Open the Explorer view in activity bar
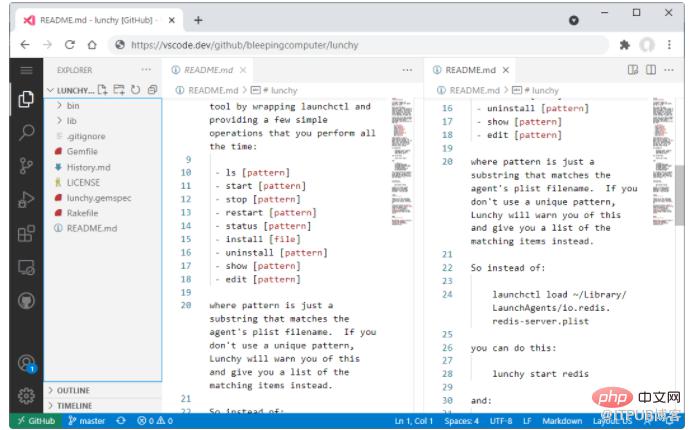 pos(26,99)
